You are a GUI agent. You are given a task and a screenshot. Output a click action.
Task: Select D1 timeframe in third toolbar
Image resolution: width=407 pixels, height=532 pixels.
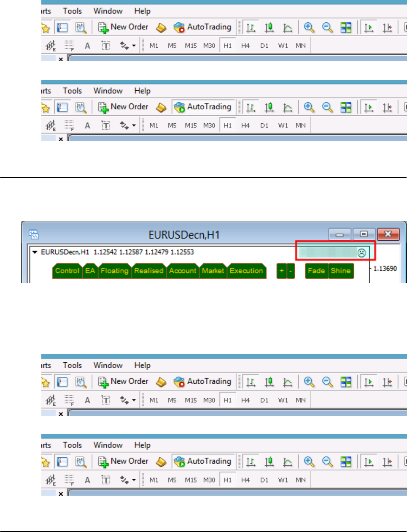click(264, 400)
